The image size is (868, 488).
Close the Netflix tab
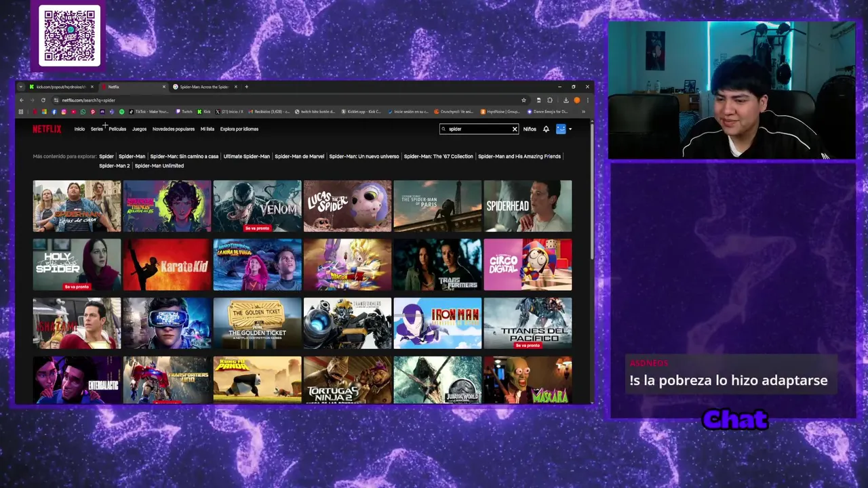tap(164, 87)
